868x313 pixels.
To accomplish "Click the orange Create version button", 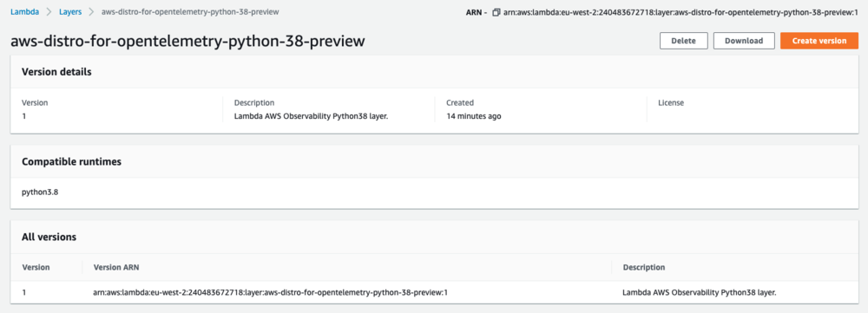I will click(819, 41).
